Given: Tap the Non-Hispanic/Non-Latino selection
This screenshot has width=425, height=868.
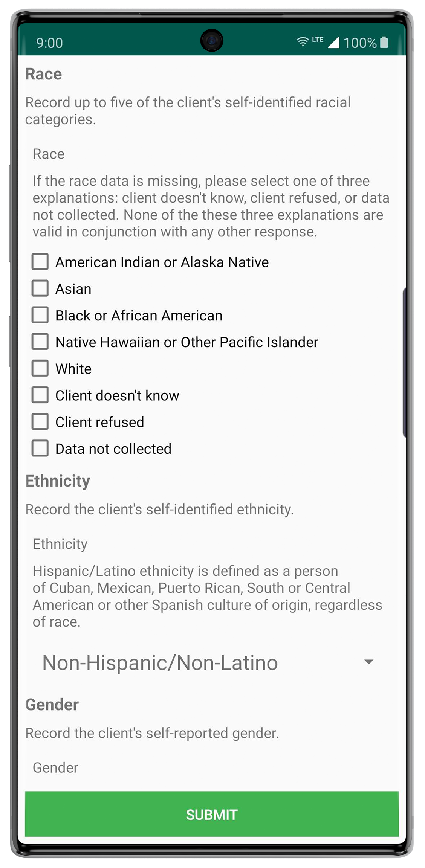Looking at the screenshot, I should 160,663.
